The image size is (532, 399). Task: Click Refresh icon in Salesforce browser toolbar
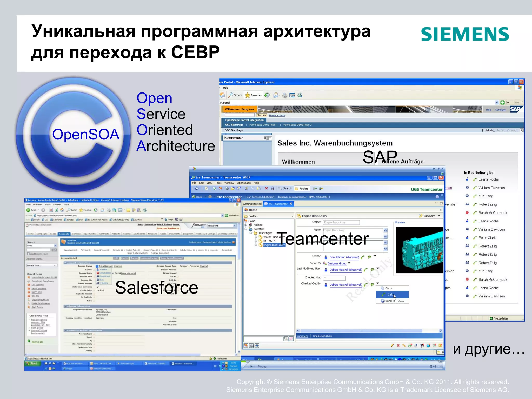(57, 210)
